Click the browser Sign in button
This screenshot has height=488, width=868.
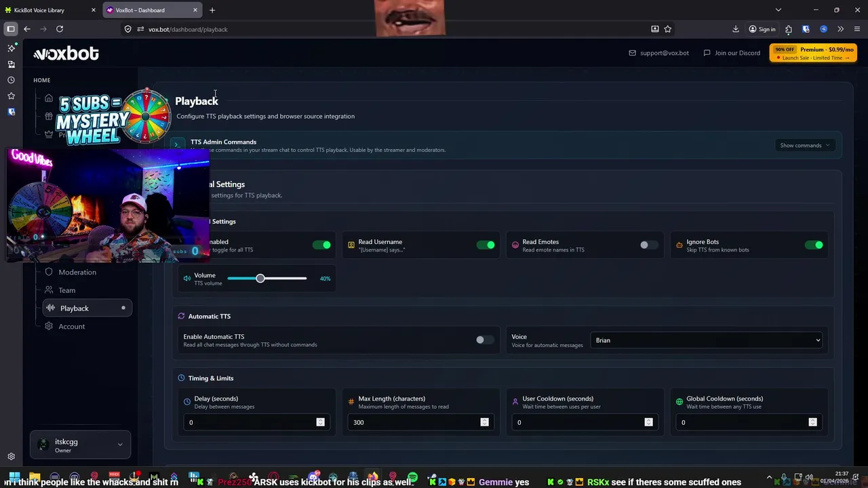[762, 29]
